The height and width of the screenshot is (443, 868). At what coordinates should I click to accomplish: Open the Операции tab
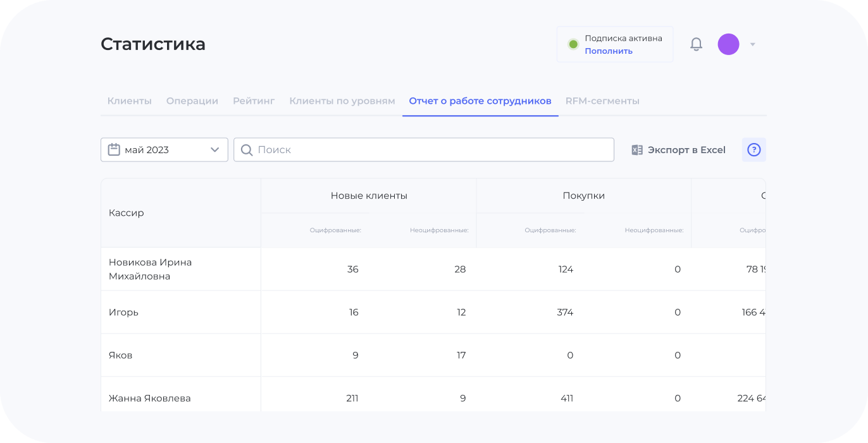(192, 101)
